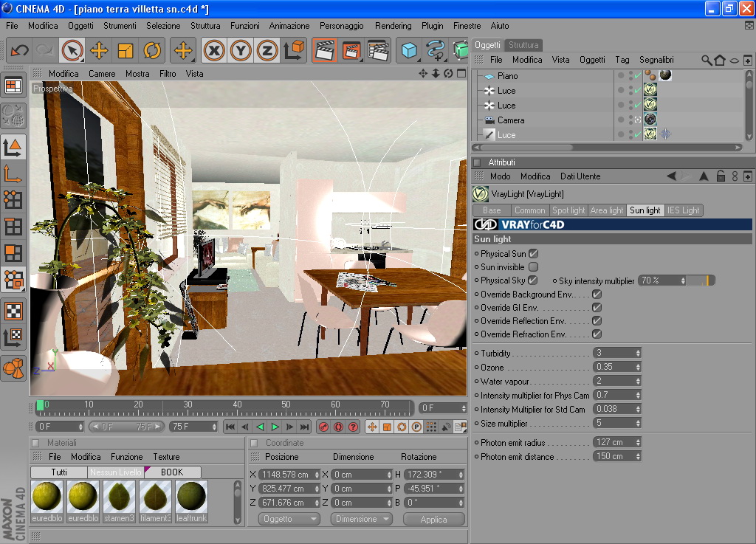Open the Rendering menu
Image resolution: width=756 pixels, height=544 pixels.
pos(393,26)
